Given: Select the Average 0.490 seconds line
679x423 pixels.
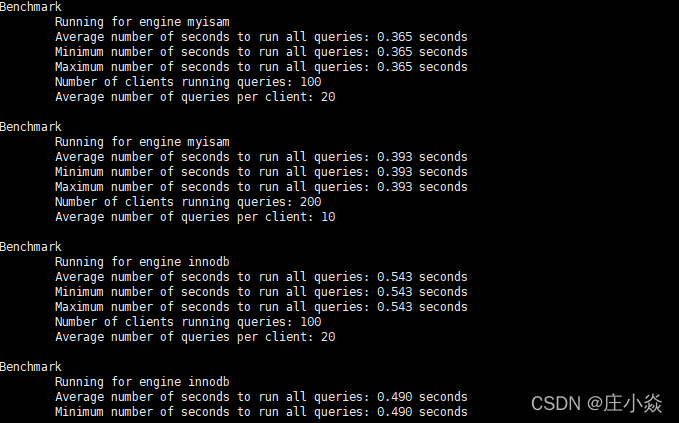Looking at the screenshot, I should tap(261, 397).
